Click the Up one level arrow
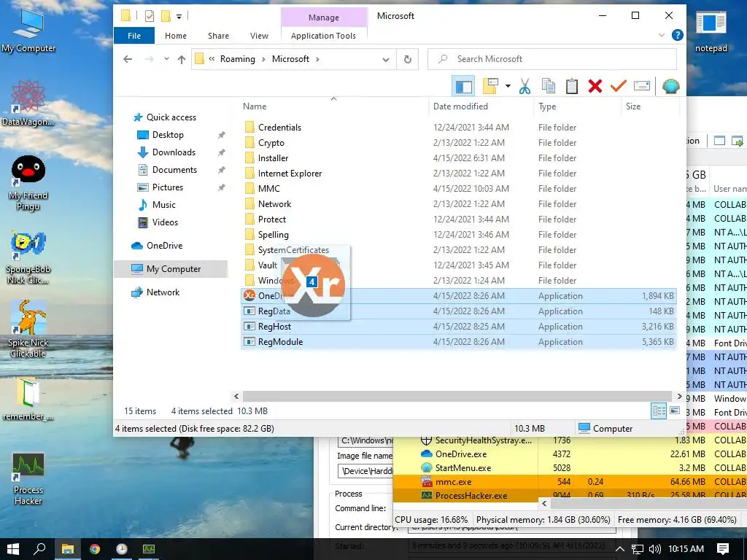The image size is (747, 560). pos(182,59)
